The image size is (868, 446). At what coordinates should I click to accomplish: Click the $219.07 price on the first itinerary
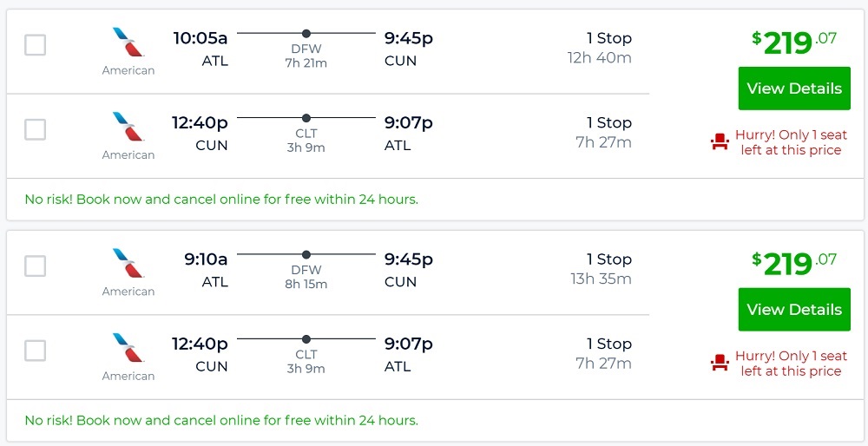point(793,43)
